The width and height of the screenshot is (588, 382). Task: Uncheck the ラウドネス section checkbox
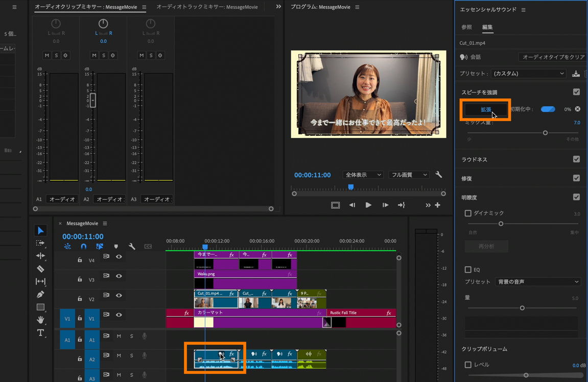pyautogui.click(x=576, y=159)
